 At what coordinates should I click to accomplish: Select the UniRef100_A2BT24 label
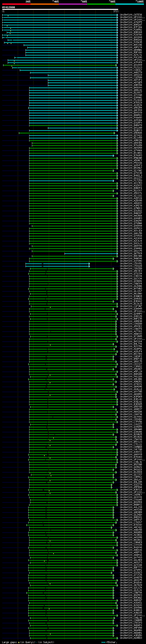131,198
